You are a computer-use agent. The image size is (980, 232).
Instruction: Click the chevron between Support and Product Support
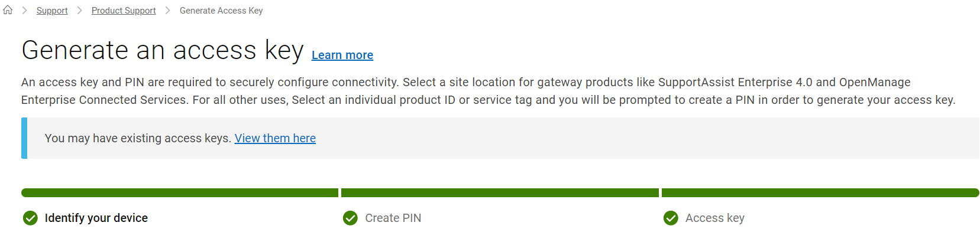[x=79, y=11]
